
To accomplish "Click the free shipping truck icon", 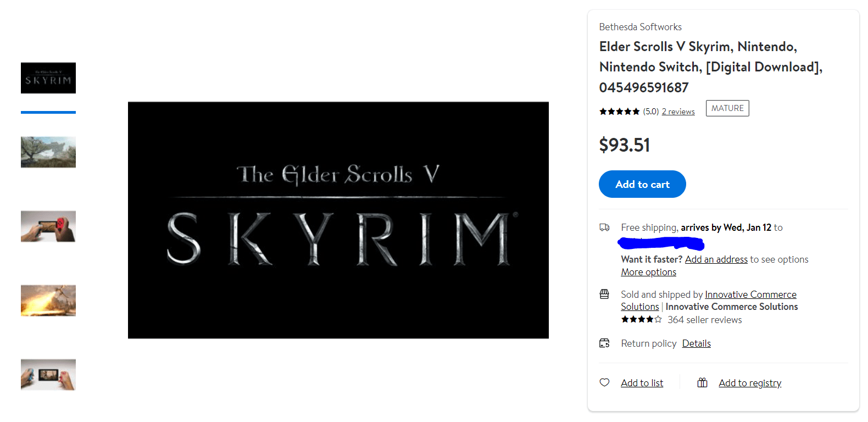I will [x=605, y=227].
